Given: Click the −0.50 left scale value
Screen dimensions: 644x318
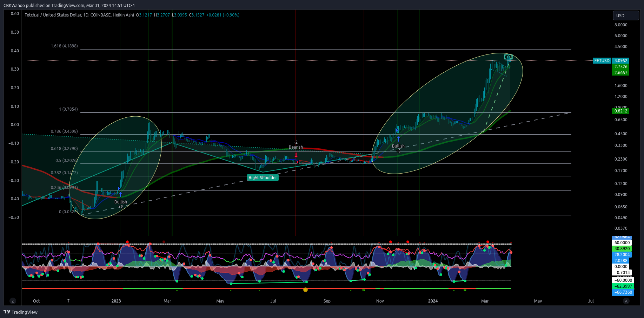Looking at the screenshot, I should 14,218.
